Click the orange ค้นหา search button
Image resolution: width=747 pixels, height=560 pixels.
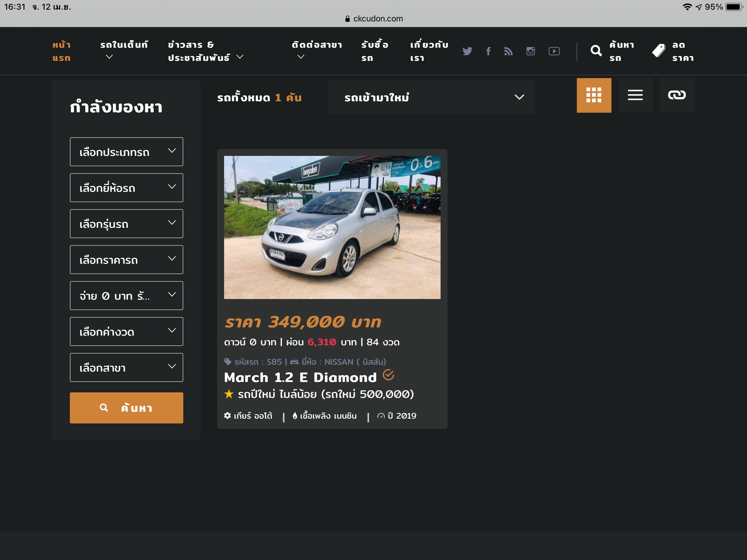[126, 408]
